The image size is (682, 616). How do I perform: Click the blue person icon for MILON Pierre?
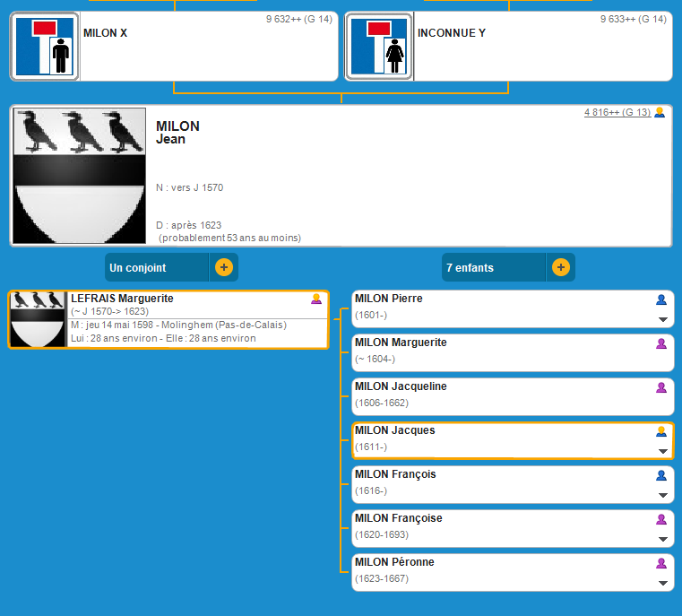coord(661,300)
